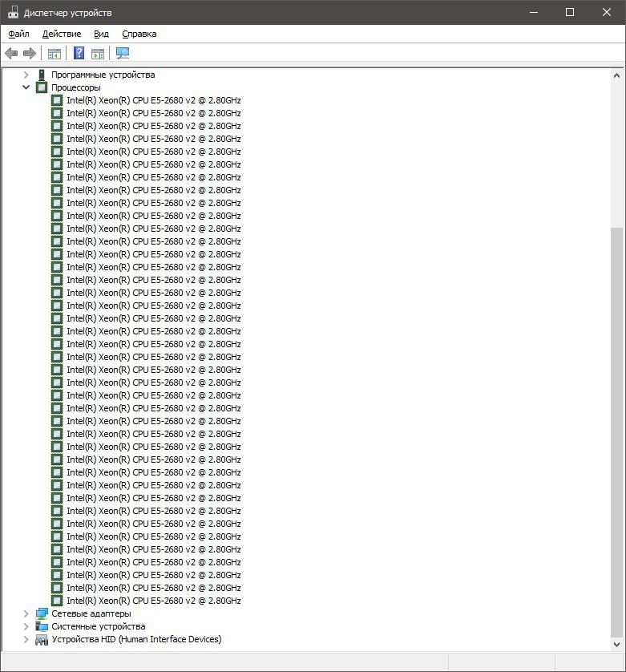Click the Device Manager title bar icon
Image resolution: width=626 pixels, height=672 pixels.
click(x=14, y=12)
